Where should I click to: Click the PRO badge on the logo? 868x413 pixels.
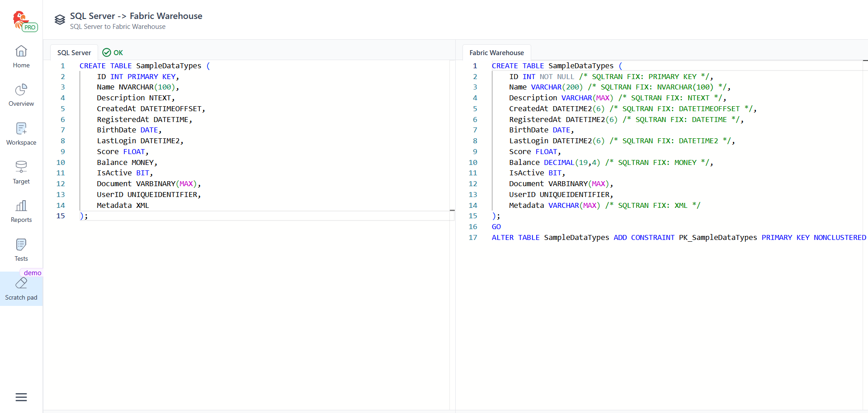(30, 28)
